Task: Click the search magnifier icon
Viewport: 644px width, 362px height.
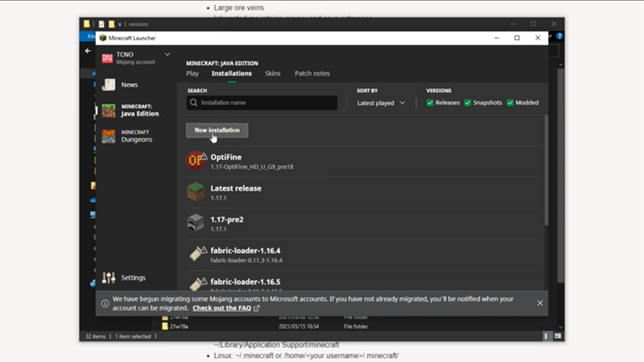Action: pos(194,102)
